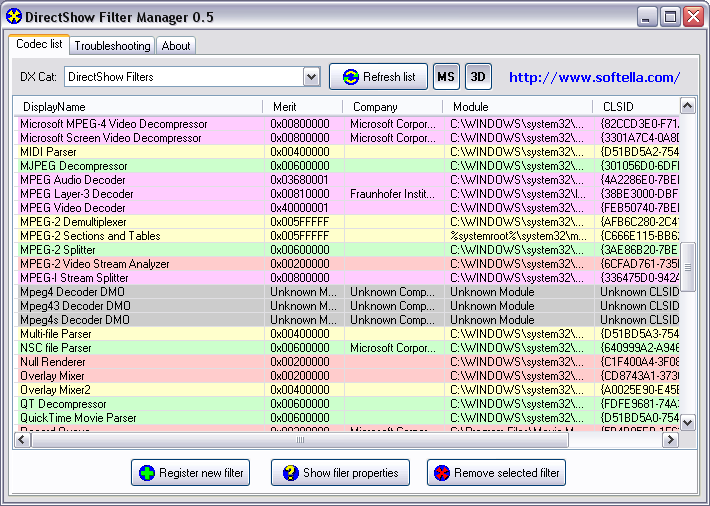Select the Microsoft MPEG-4 Video Decompressor row
The image size is (710, 506).
pyautogui.click(x=349, y=124)
